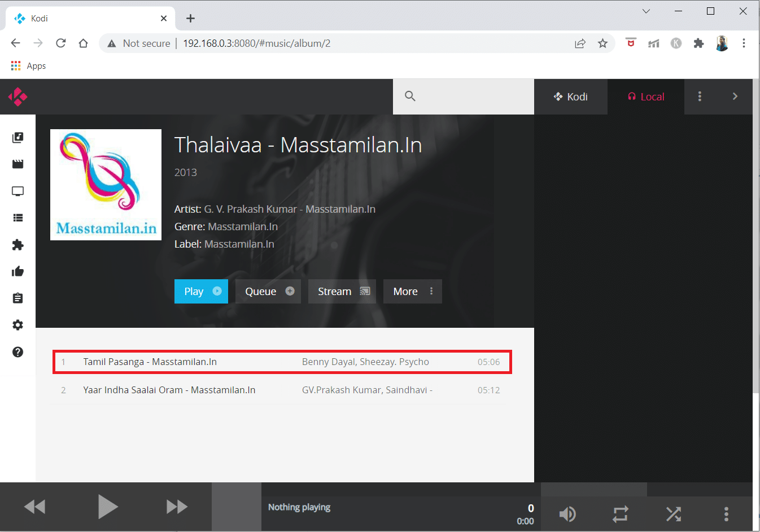
Task: Open the tab search chevron in title bar
Action: point(646,11)
